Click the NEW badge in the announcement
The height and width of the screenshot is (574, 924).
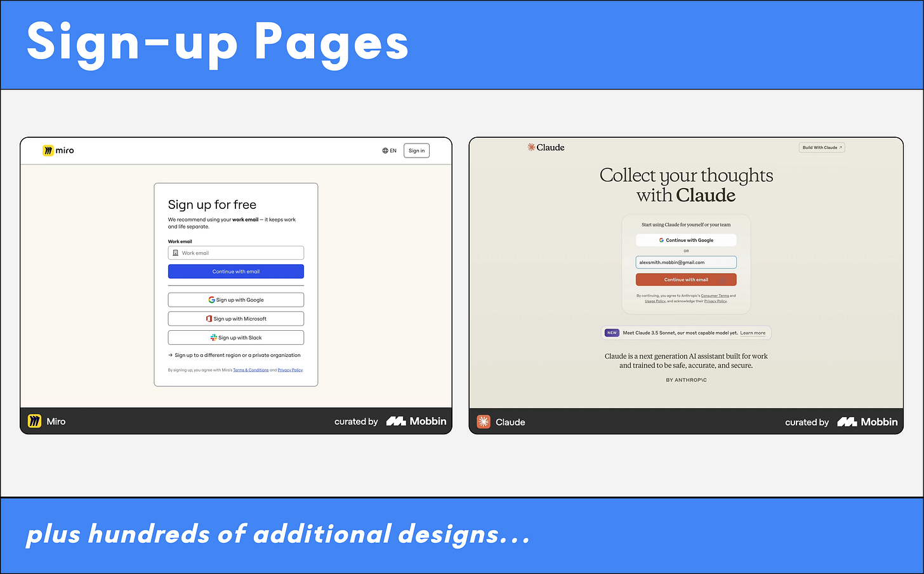[x=612, y=333]
